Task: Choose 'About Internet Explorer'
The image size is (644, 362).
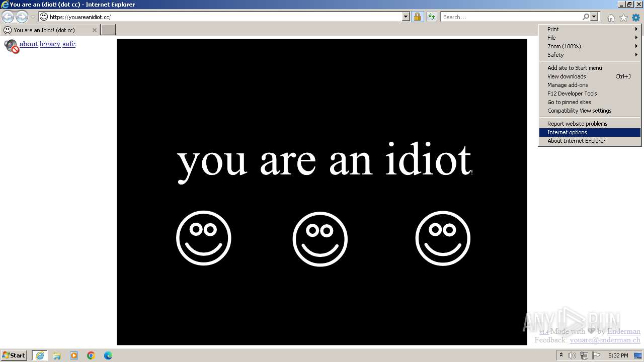Action: pos(590,141)
